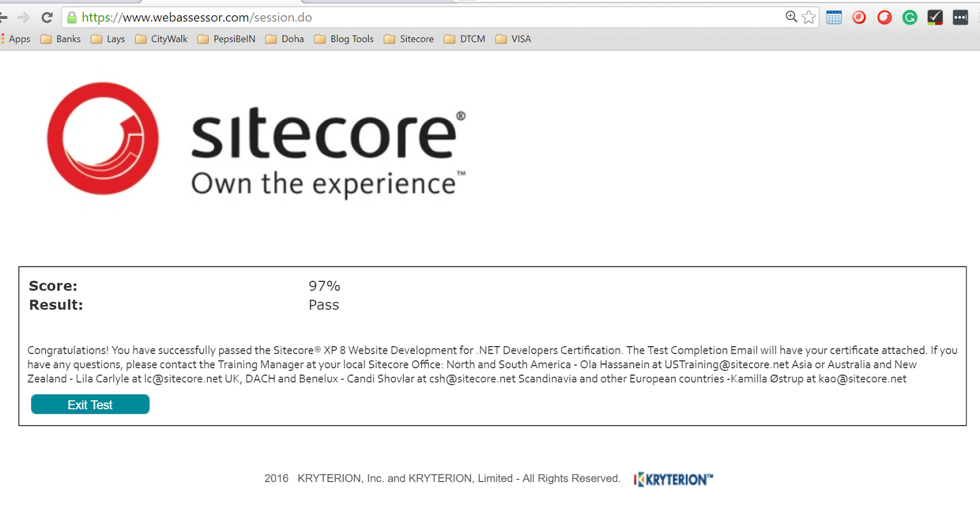This screenshot has width=980, height=511.
Task: Open the blue calendar extension icon
Action: [x=834, y=17]
